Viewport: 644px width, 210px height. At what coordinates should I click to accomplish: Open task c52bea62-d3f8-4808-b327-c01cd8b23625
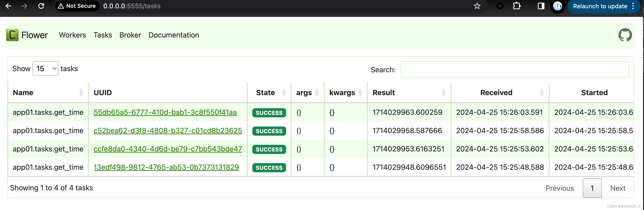pos(168,131)
